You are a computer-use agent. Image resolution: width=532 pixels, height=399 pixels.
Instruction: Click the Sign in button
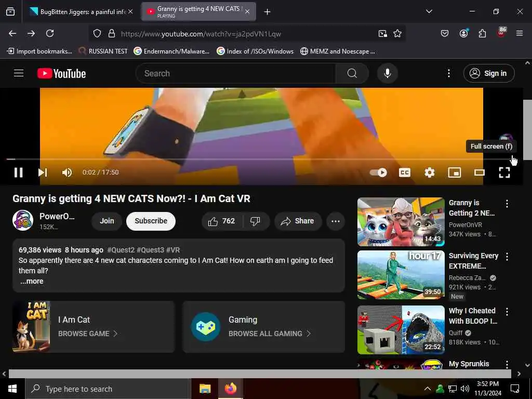[489, 73]
